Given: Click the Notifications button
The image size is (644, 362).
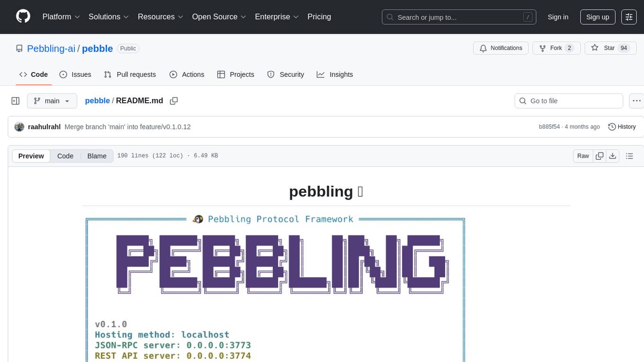Looking at the screenshot, I should click(501, 48).
